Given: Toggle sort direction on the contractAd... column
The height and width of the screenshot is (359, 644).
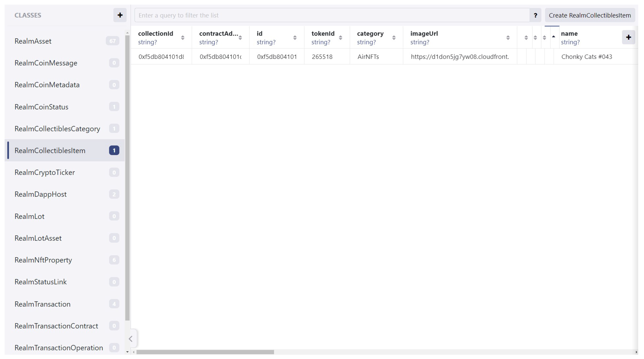Looking at the screenshot, I should (x=240, y=38).
